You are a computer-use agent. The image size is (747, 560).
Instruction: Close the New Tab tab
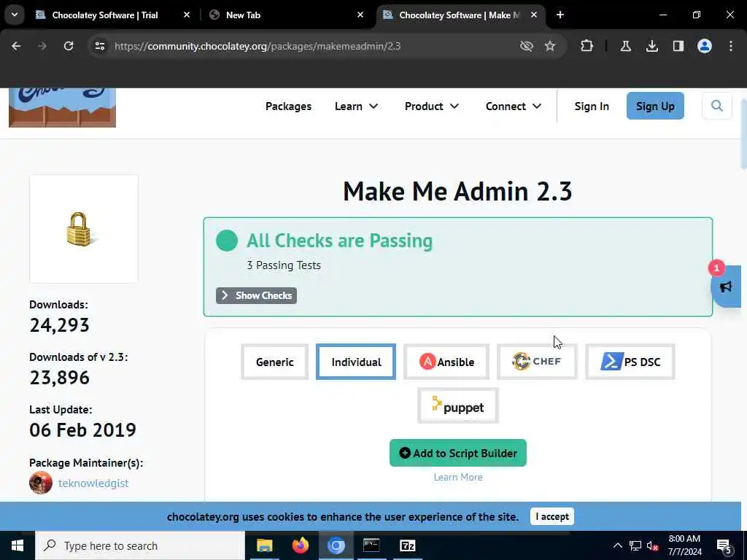(x=360, y=15)
